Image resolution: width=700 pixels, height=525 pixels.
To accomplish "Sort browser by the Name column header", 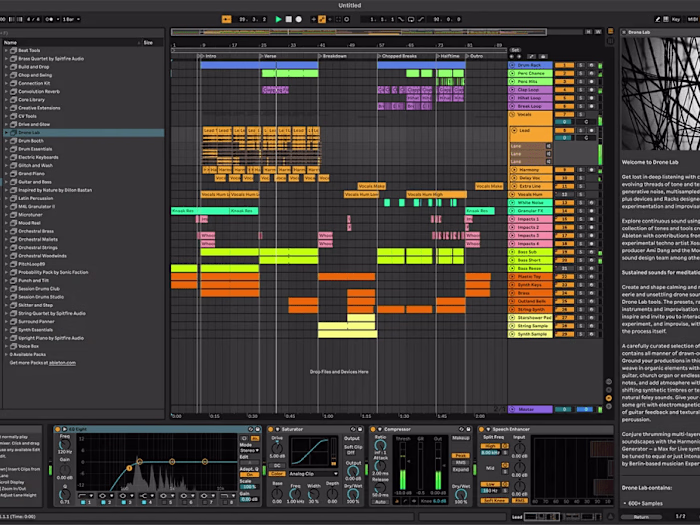I will (71, 42).
